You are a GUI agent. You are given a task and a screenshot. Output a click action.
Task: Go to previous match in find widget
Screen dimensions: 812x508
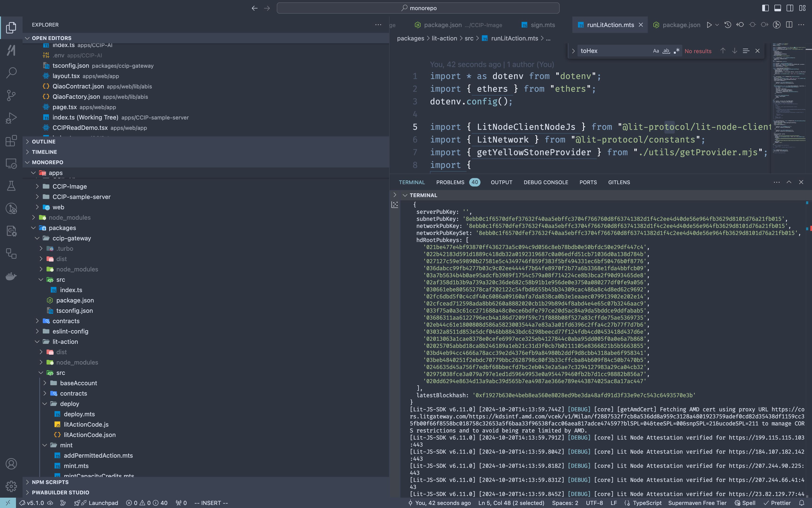723,51
